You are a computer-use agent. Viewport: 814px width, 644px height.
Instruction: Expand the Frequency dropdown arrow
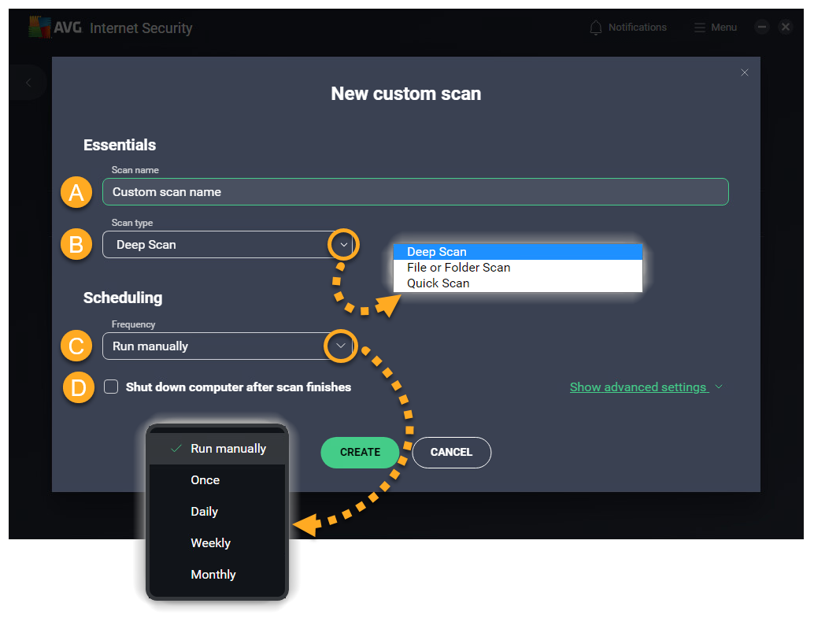coord(340,346)
